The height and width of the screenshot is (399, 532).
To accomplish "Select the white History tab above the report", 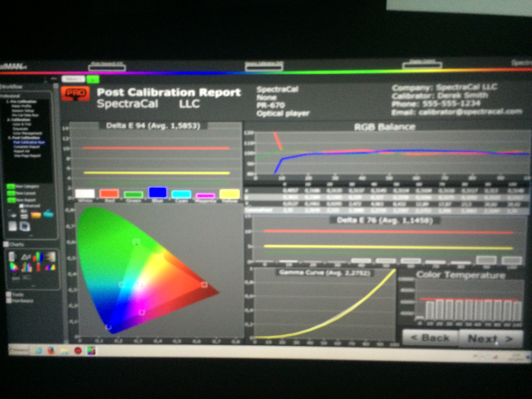I will [73, 79].
